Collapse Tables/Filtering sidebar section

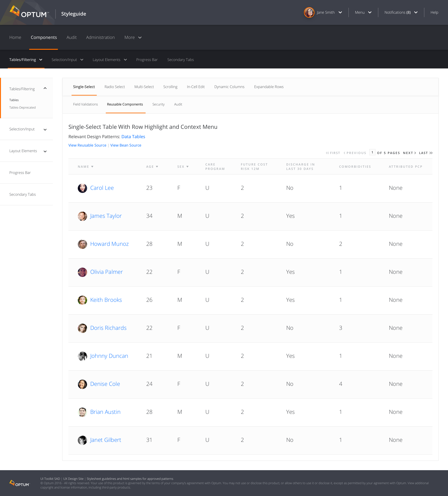[x=45, y=88]
